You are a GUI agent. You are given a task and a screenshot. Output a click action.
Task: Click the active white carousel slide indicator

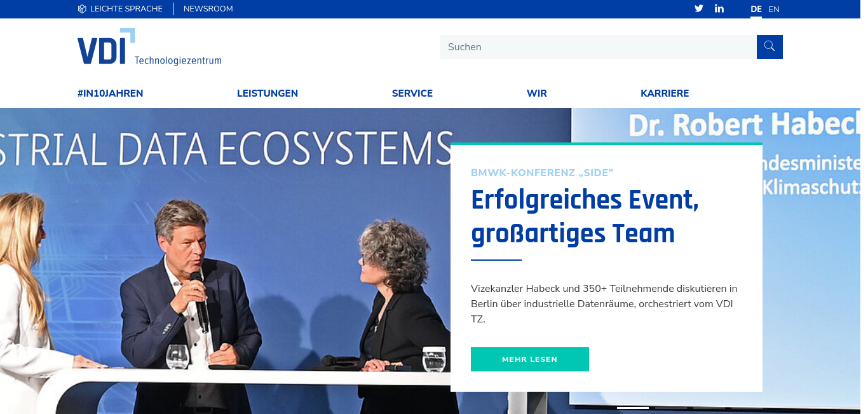click(633, 408)
